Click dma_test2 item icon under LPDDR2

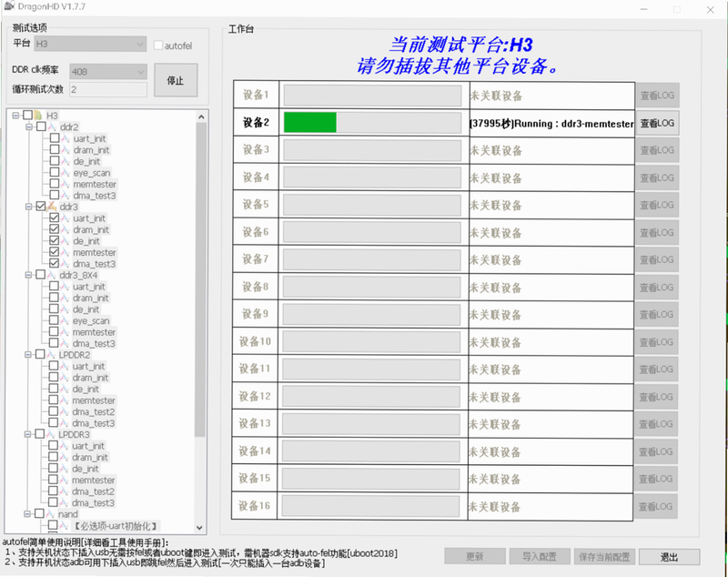coord(65,411)
